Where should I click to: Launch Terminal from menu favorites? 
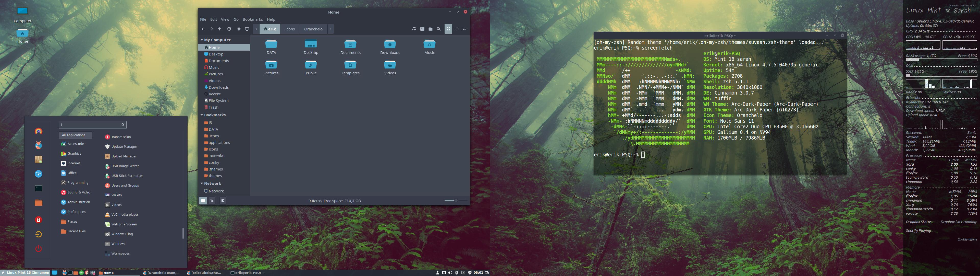39,188
